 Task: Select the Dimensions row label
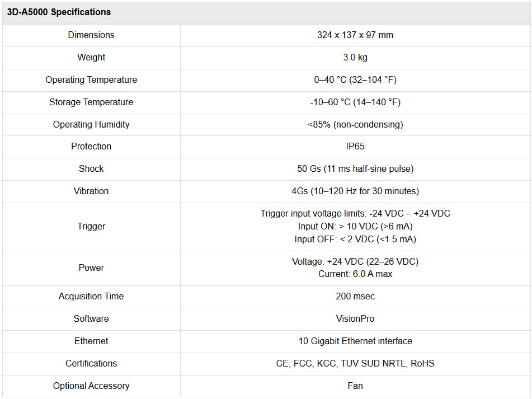tap(91, 35)
